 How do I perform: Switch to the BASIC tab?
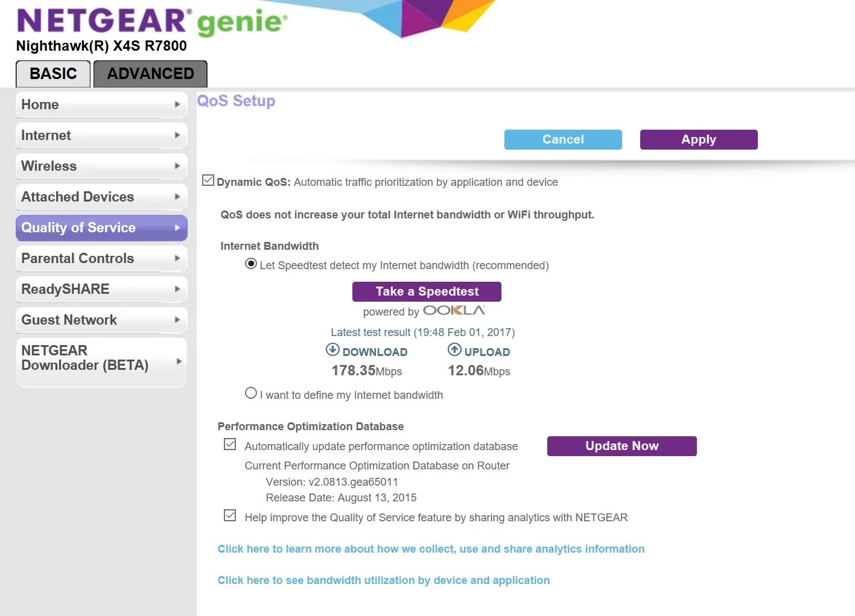tap(53, 74)
